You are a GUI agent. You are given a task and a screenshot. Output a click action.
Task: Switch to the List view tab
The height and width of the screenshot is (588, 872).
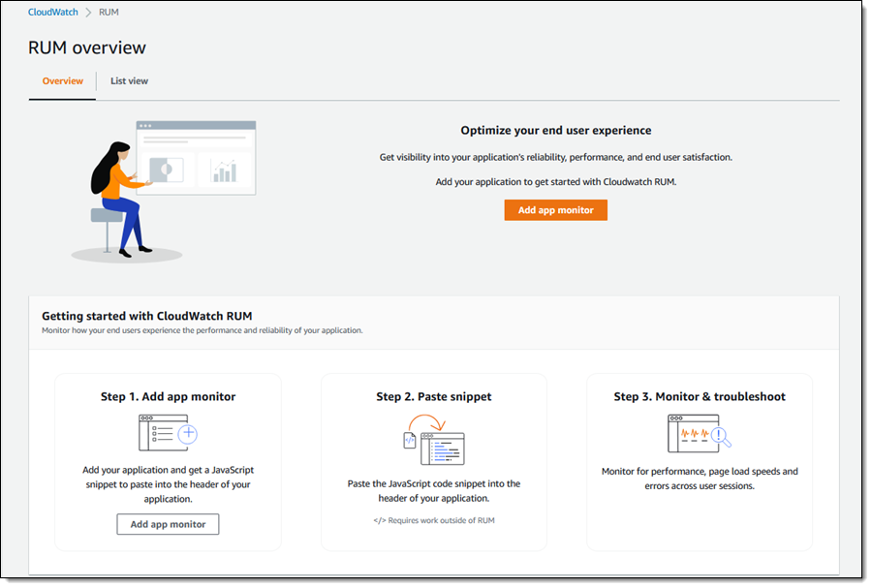click(x=129, y=81)
